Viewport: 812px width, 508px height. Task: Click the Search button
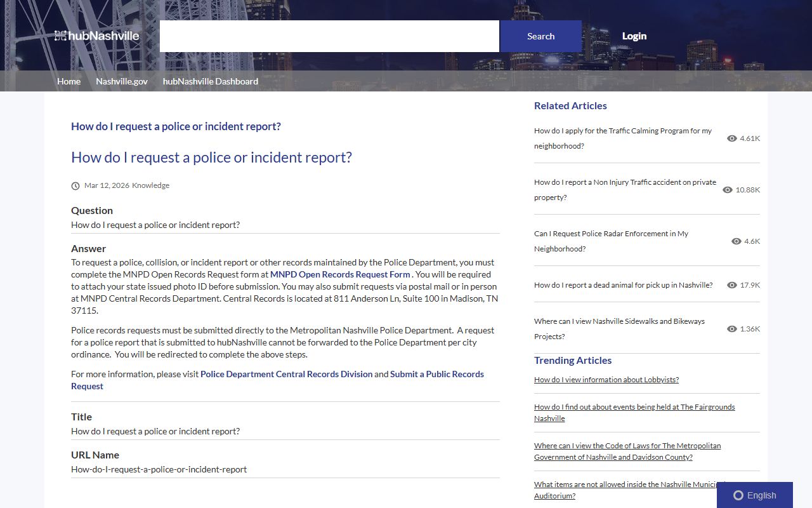[x=540, y=36]
